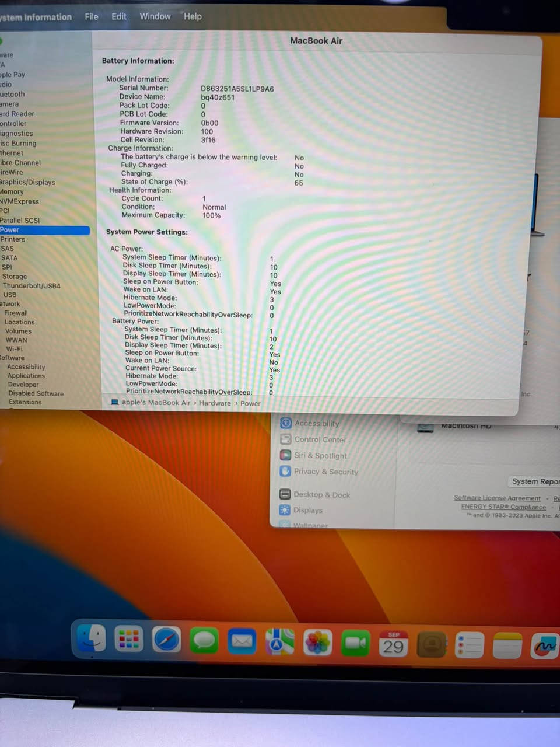Image resolution: width=560 pixels, height=747 pixels.
Task: Click the device name bq40z651
Action: pos(218,97)
